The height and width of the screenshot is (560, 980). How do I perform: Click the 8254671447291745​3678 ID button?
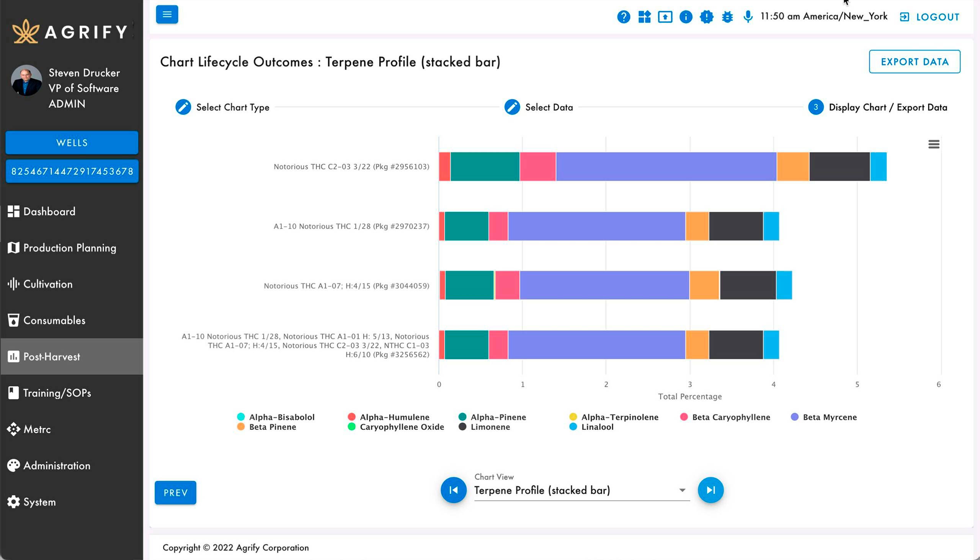click(72, 171)
